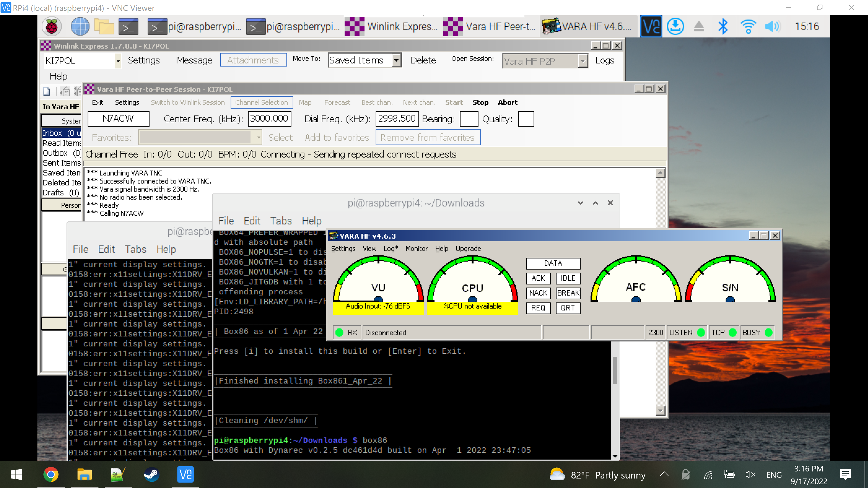The image size is (868, 488).
Task: Switch to Winlink Express in the Pi taskbar
Action: (x=391, y=26)
